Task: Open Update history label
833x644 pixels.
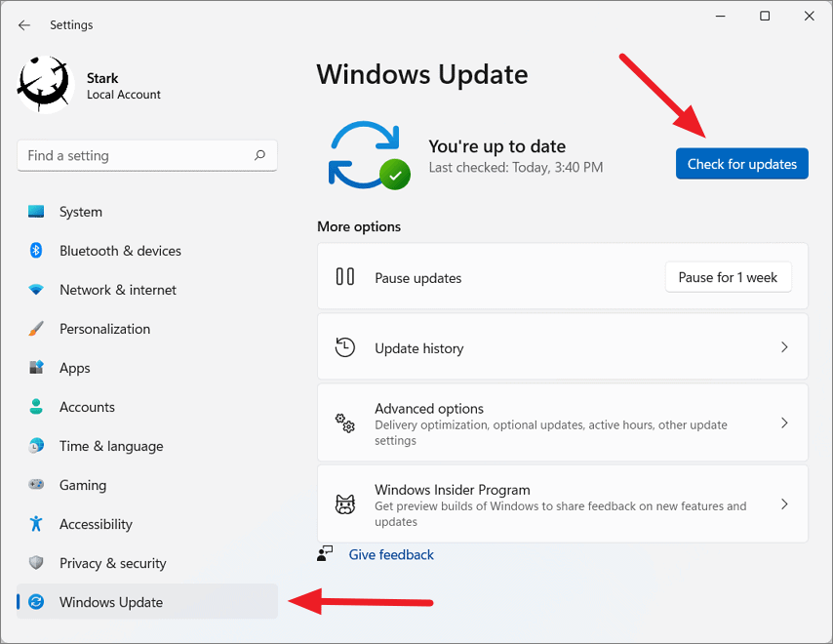Action: click(x=419, y=348)
